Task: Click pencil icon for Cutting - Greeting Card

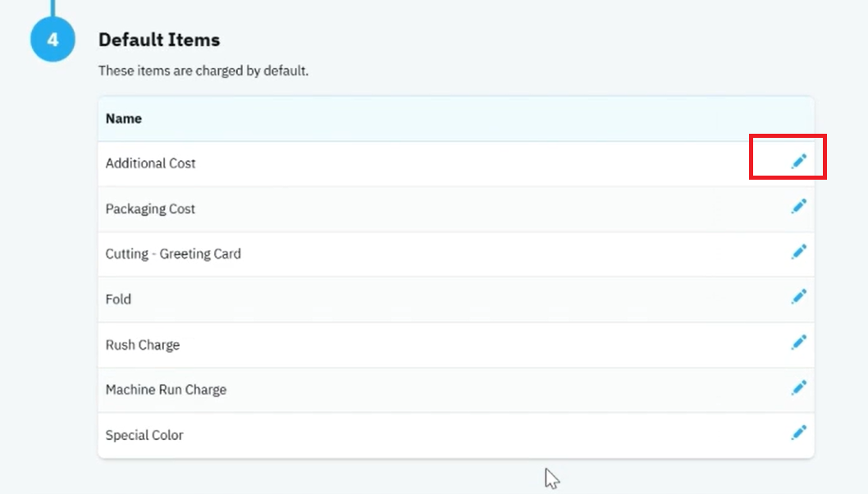Action: [799, 252]
